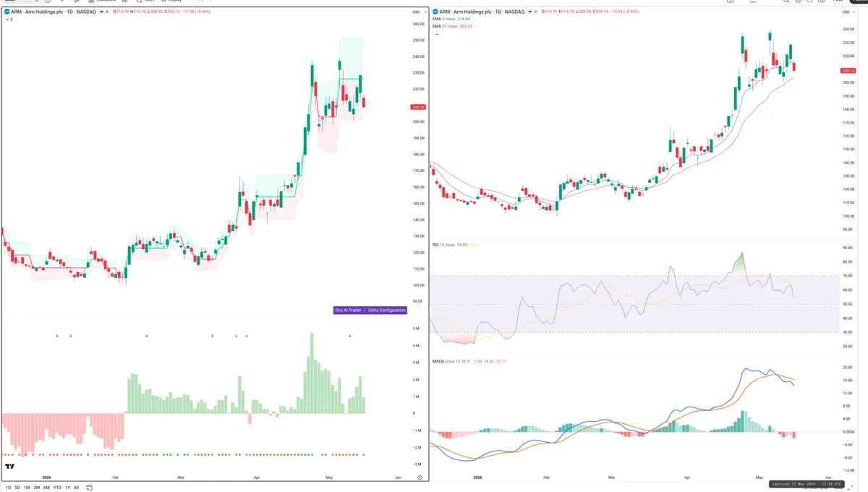This screenshot has height=492, width=868.
Task: Select the All time range
Action: [x=77, y=488]
